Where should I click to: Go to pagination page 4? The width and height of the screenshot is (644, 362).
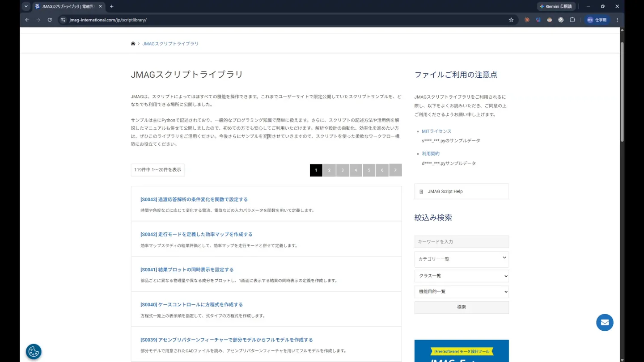point(356,170)
